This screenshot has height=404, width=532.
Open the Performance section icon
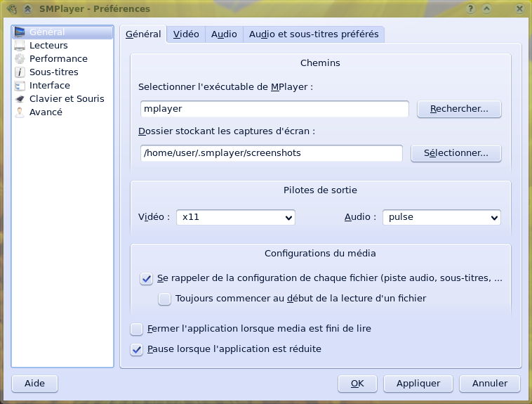point(20,59)
